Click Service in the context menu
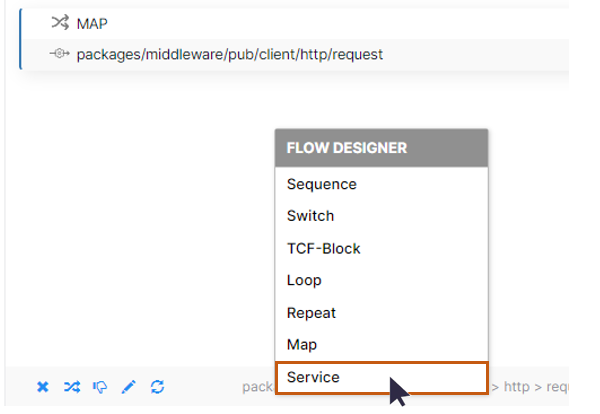The image size is (600, 414). point(381,378)
